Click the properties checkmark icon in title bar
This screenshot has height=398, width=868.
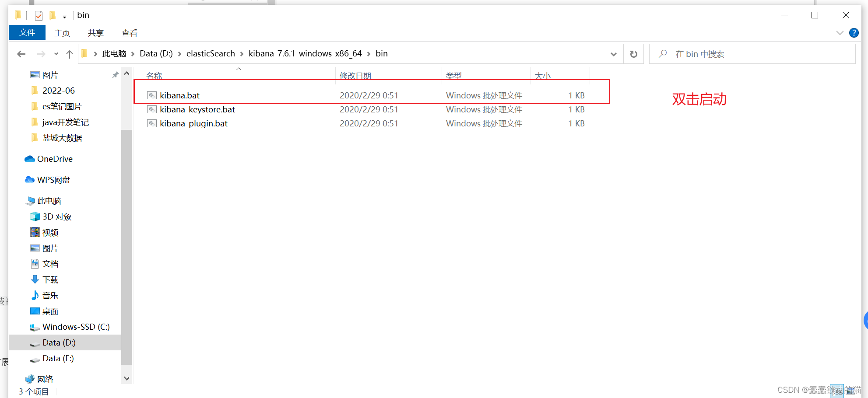pyautogui.click(x=39, y=16)
